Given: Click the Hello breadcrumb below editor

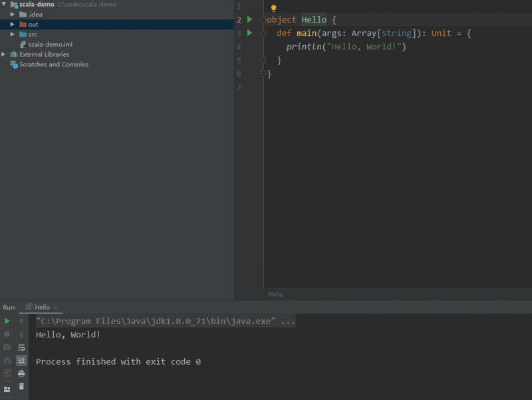Looking at the screenshot, I should [275, 294].
